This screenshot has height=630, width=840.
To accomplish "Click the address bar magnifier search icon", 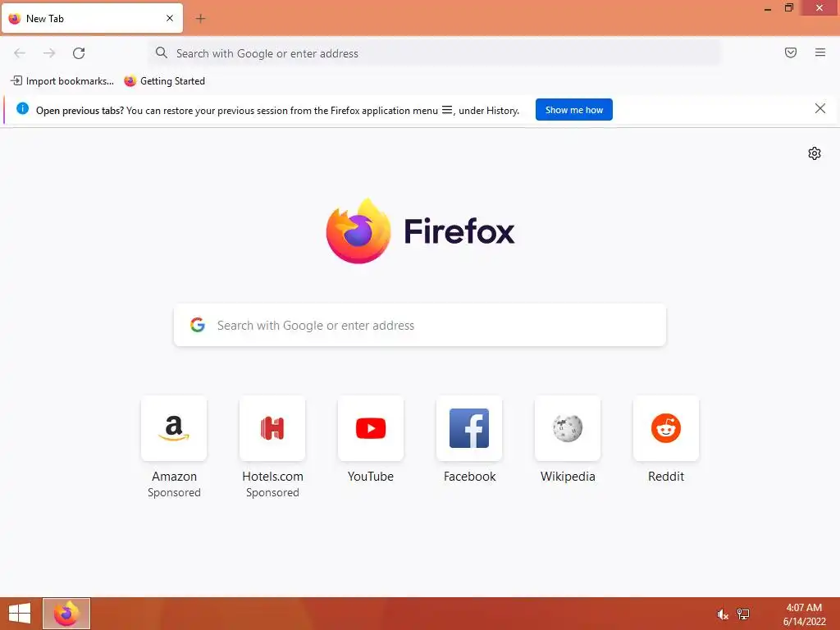I will click(162, 52).
